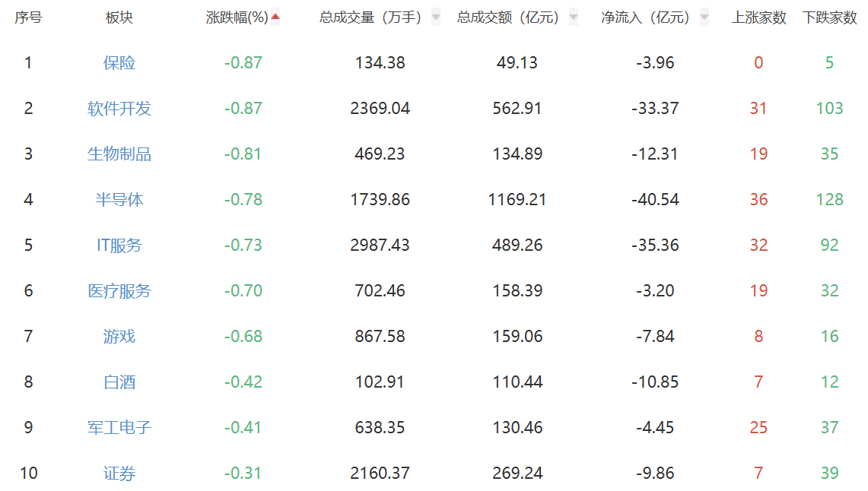Viewport: 868px width, 491px height.
Task: Open the 软件开发 sector link
Action: click(x=119, y=109)
